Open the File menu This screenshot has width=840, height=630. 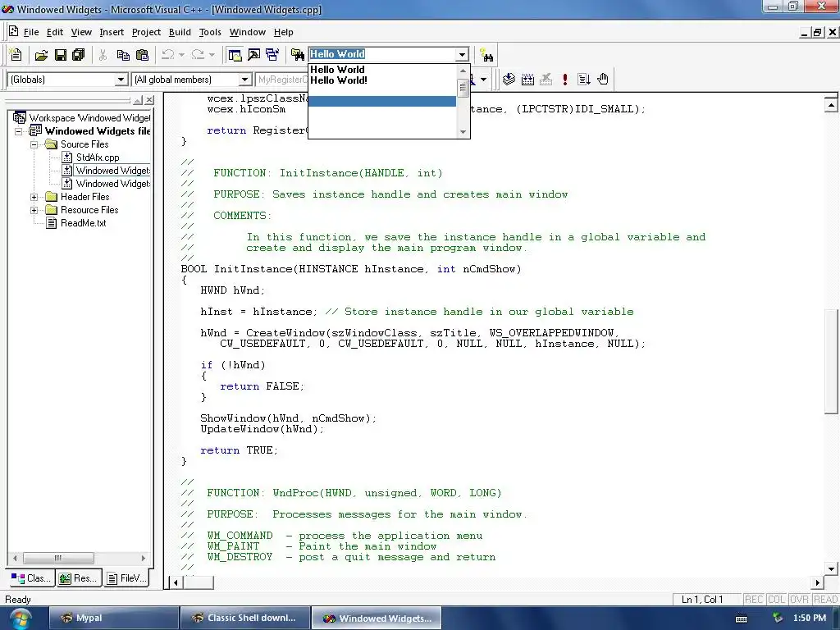point(31,32)
